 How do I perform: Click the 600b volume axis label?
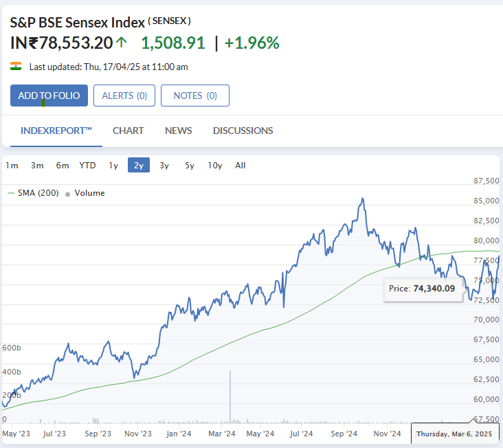coord(12,348)
